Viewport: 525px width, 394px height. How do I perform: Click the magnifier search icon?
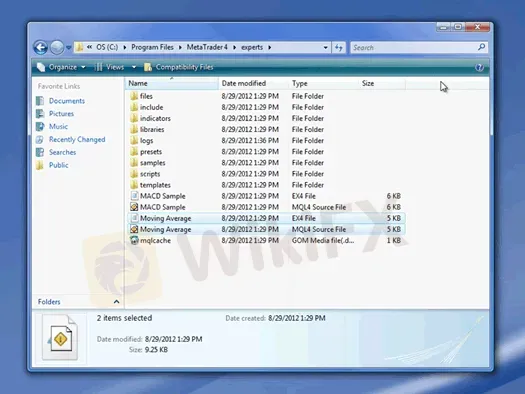481,47
